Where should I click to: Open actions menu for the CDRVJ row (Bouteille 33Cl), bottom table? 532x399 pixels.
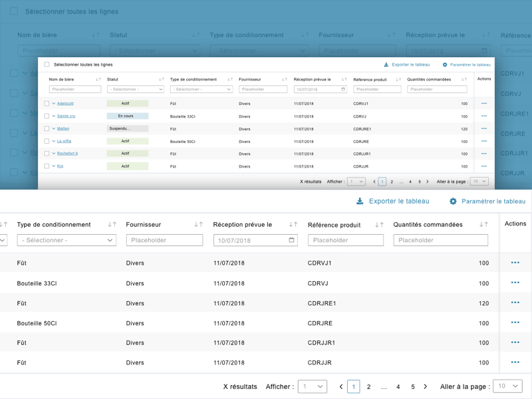515,283
